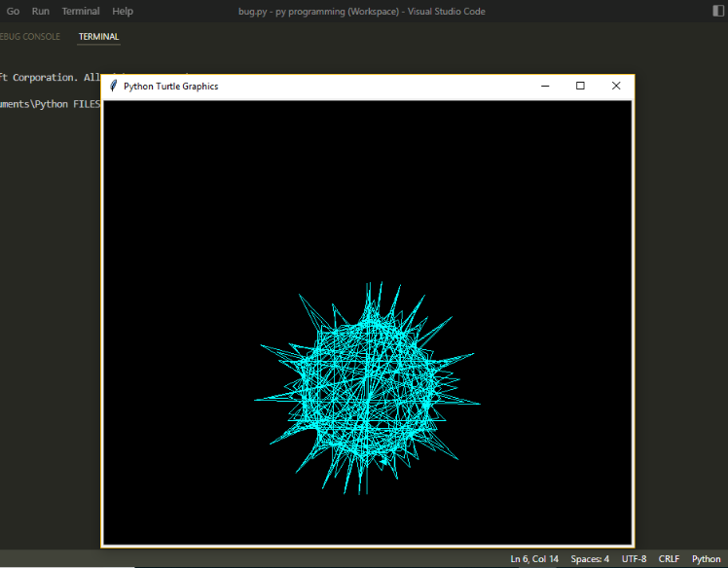Close the Python Turtle Graphics window
Screen dimensions: 728x568
615,87
